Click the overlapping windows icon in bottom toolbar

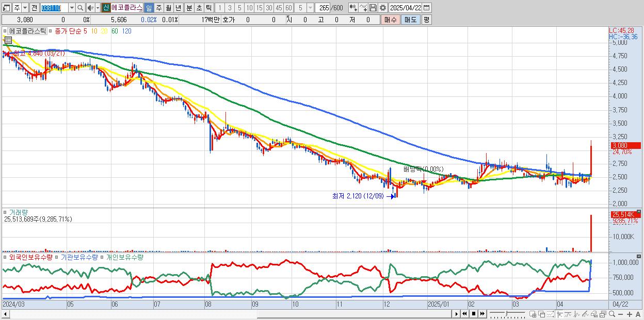[542, 314]
